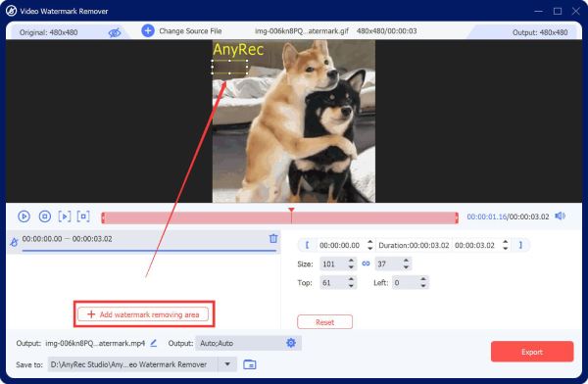Click the dashed watermark selection box in the preview

[x=229, y=67]
